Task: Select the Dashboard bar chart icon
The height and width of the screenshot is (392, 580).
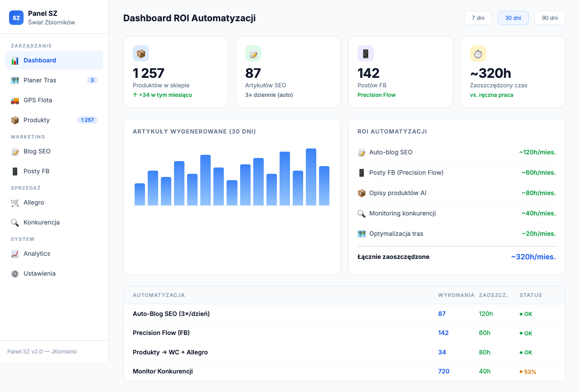Action: (x=15, y=60)
